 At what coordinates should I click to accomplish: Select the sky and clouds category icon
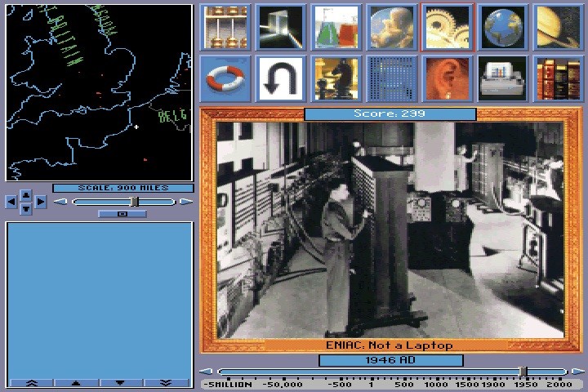[x=392, y=28]
